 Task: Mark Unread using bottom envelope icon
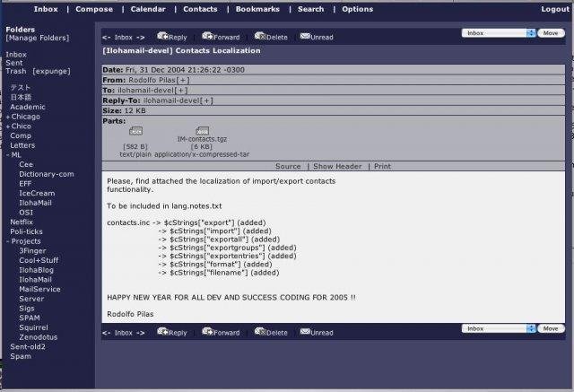tap(305, 332)
